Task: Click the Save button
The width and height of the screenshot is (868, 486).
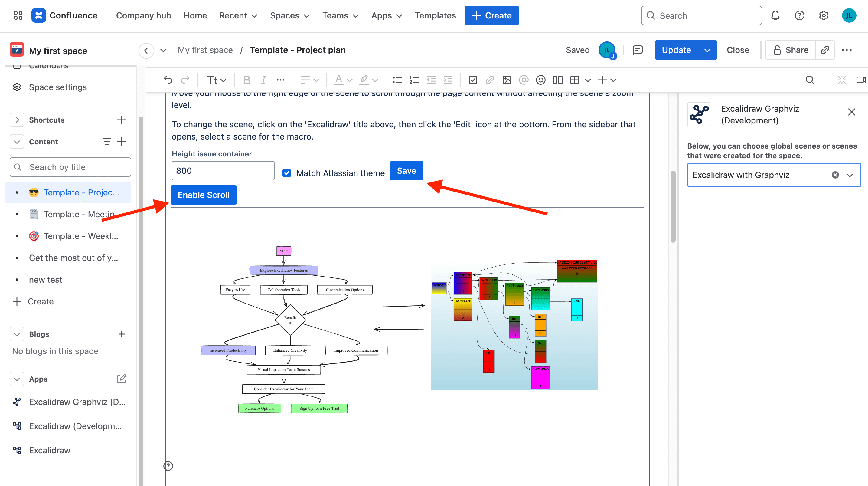Action: tap(406, 171)
